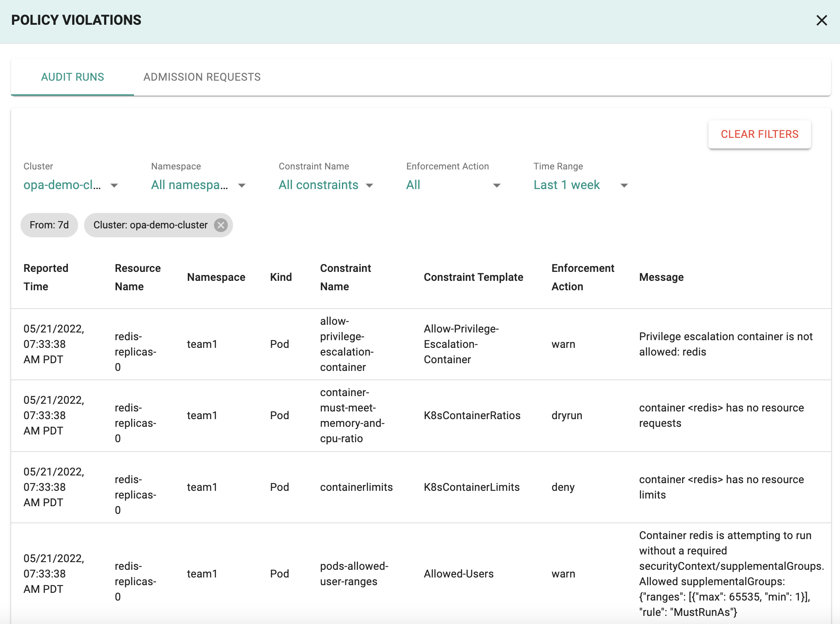Open the Time Range dropdown
The image size is (840, 624).
[x=624, y=185]
